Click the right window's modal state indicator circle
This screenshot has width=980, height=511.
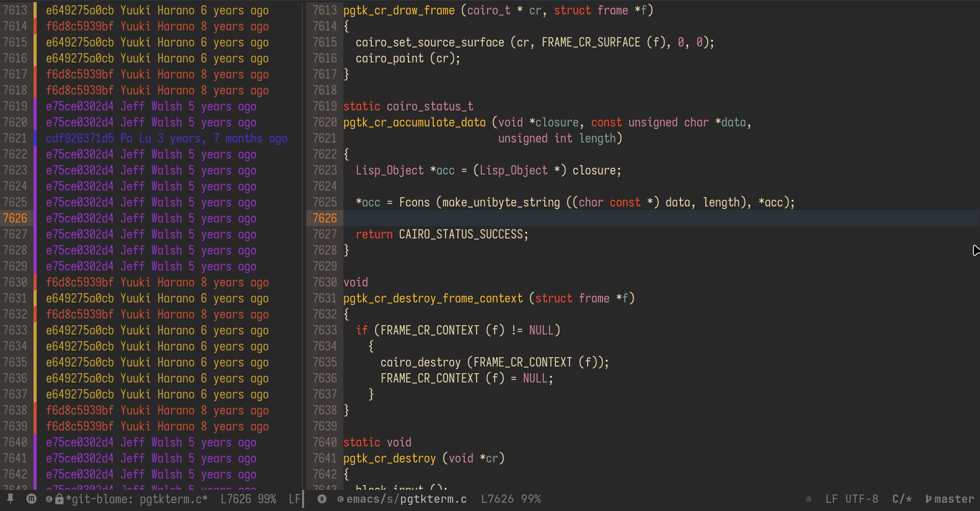[x=322, y=499]
